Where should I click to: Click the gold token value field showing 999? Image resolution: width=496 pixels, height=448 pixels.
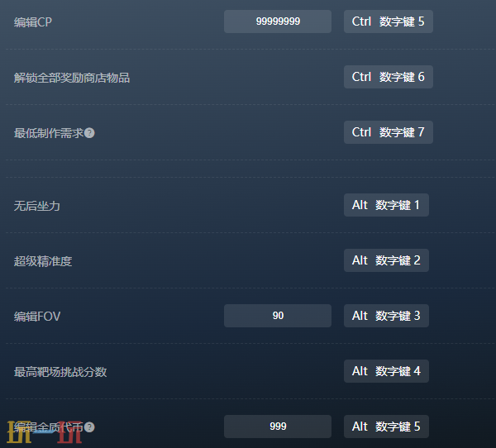[x=278, y=427]
